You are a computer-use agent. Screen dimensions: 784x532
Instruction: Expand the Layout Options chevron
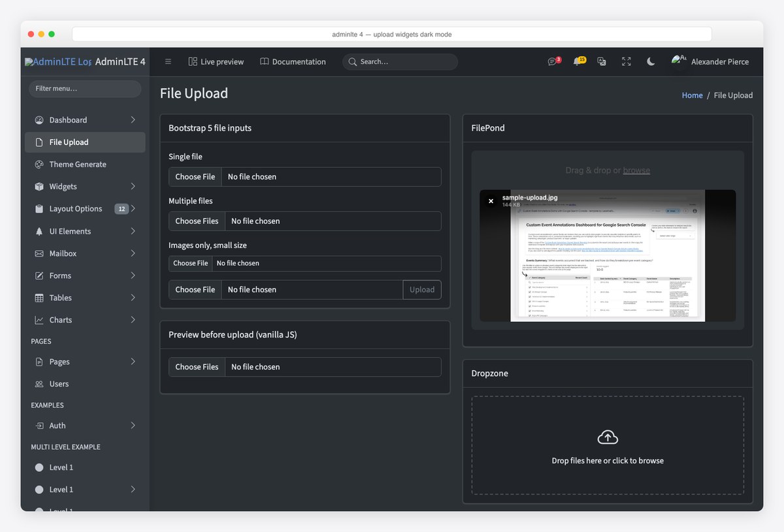(x=133, y=208)
